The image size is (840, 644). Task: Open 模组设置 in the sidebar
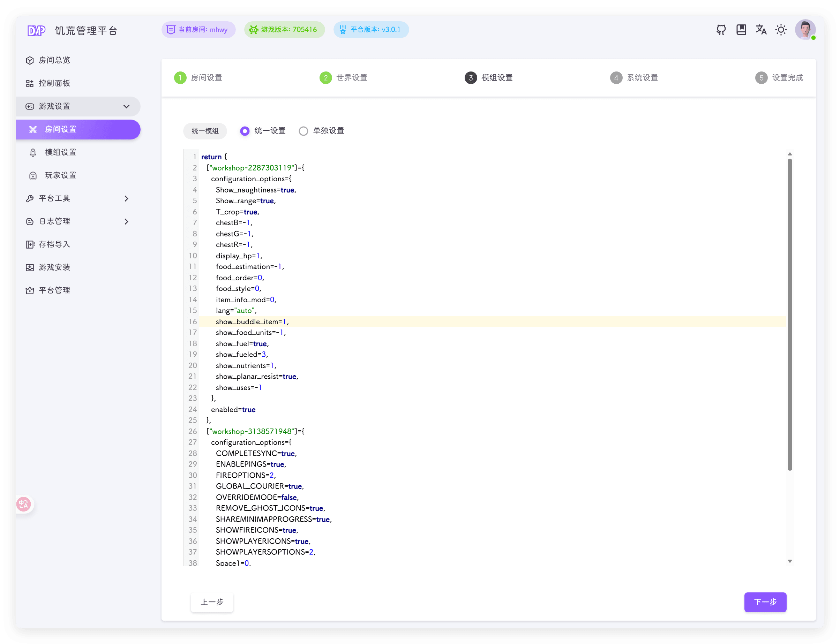(61, 153)
